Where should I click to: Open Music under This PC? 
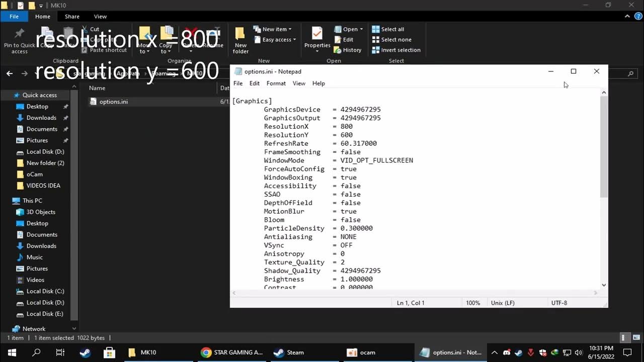[x=34, y=257]
